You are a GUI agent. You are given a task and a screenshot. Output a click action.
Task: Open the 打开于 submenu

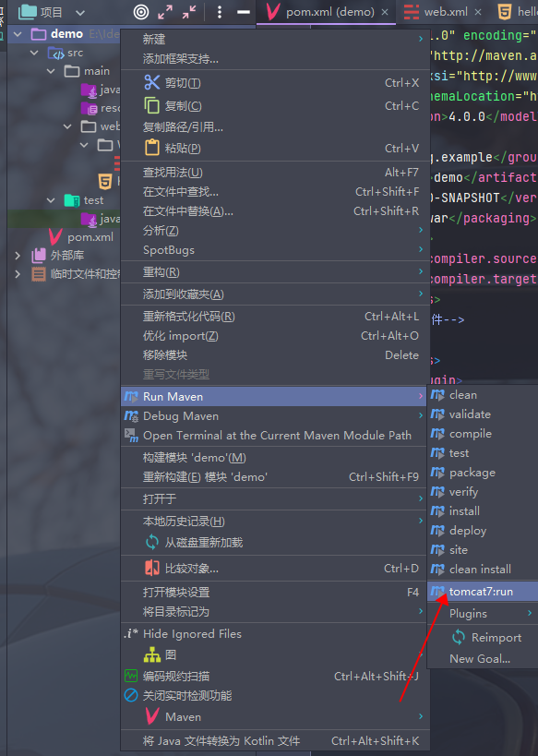[x=275, y=499]
